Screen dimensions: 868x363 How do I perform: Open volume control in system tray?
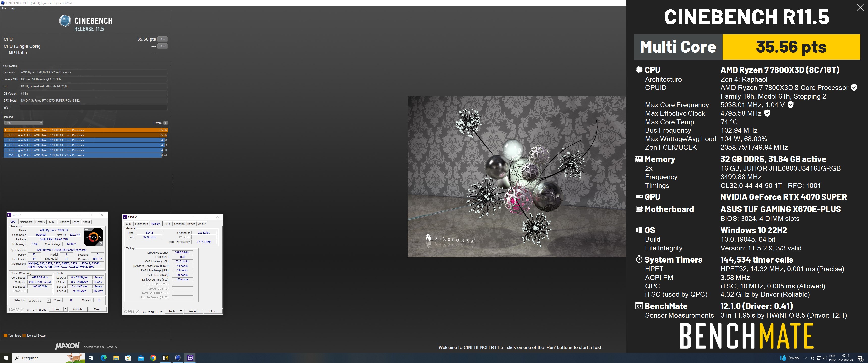click(825, 358)
